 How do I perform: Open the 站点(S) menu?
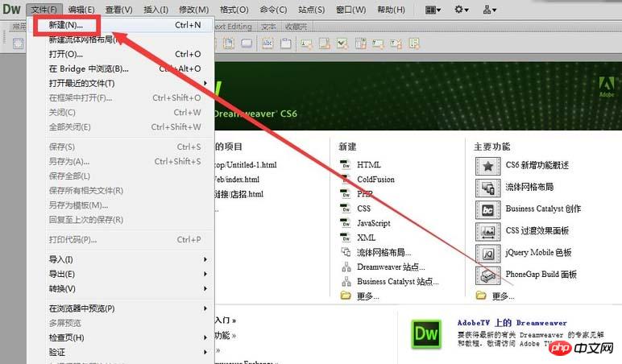click(311, 10)
